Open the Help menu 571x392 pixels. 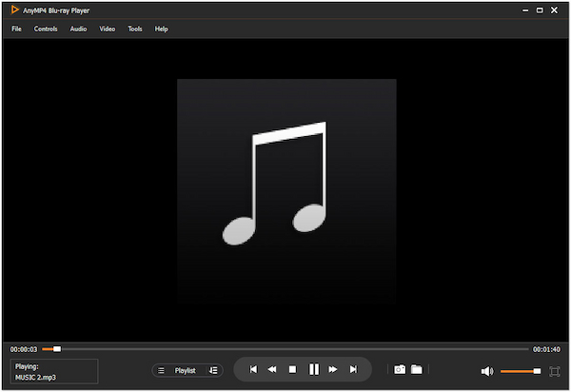click(161, 29)
